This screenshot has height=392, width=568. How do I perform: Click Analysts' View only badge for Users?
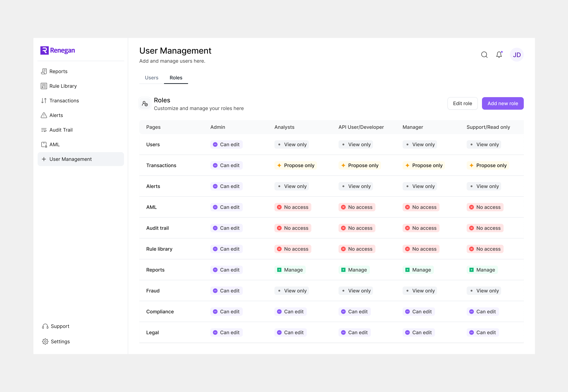click(x=291, y=145)
